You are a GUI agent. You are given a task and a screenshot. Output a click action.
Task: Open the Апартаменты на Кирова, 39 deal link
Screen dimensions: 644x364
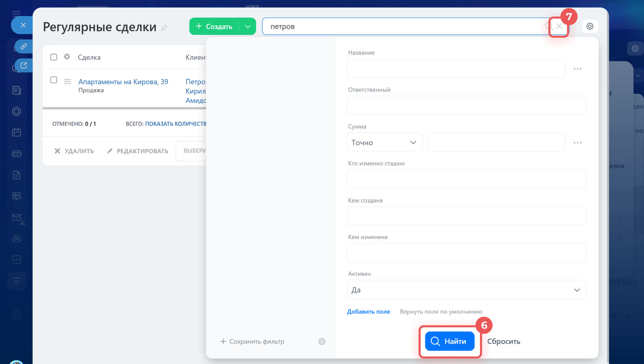[x=123, y=82]
